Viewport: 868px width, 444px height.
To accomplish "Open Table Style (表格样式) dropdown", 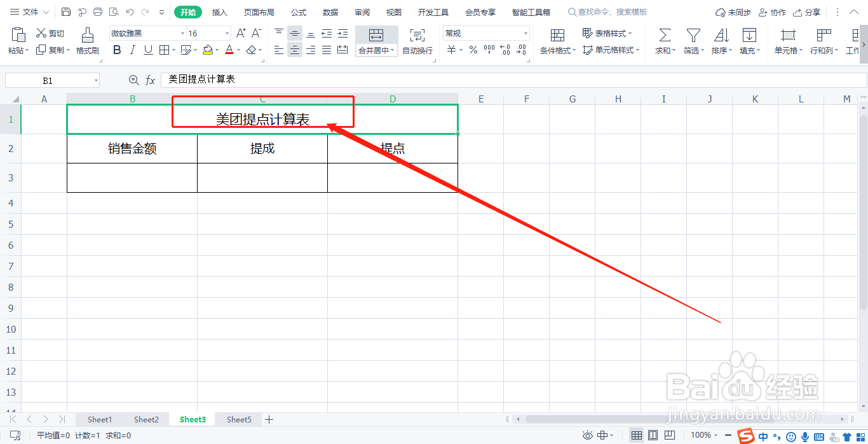I will click(x=607, y=33).
